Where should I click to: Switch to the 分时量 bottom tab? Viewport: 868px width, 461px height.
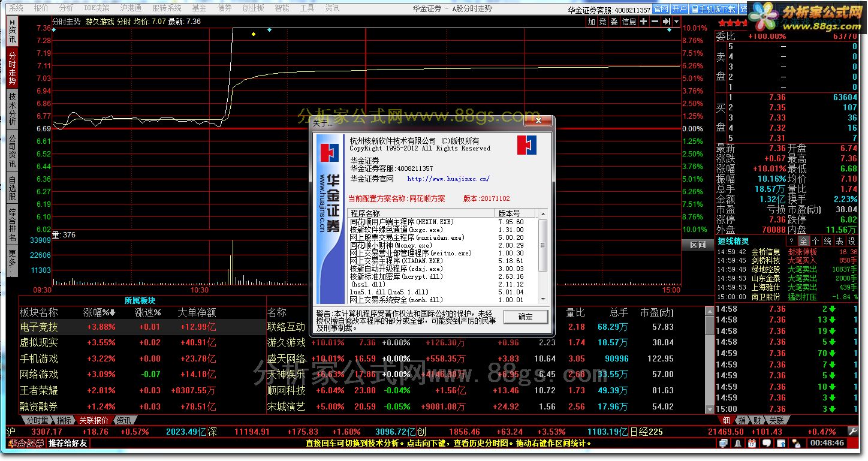tap(37, 420)
